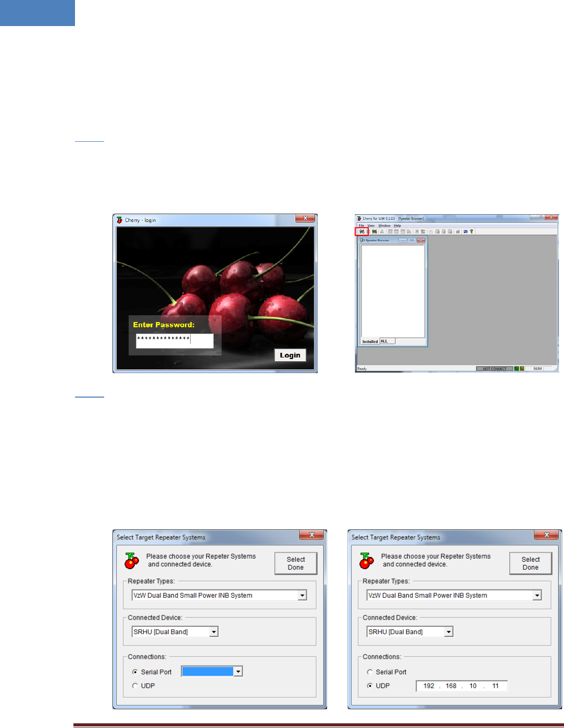Image resolution: width=564 pixels, height=728 pixels.
Task: Open the blue serial port selection combo box
Action: (212, 672)
